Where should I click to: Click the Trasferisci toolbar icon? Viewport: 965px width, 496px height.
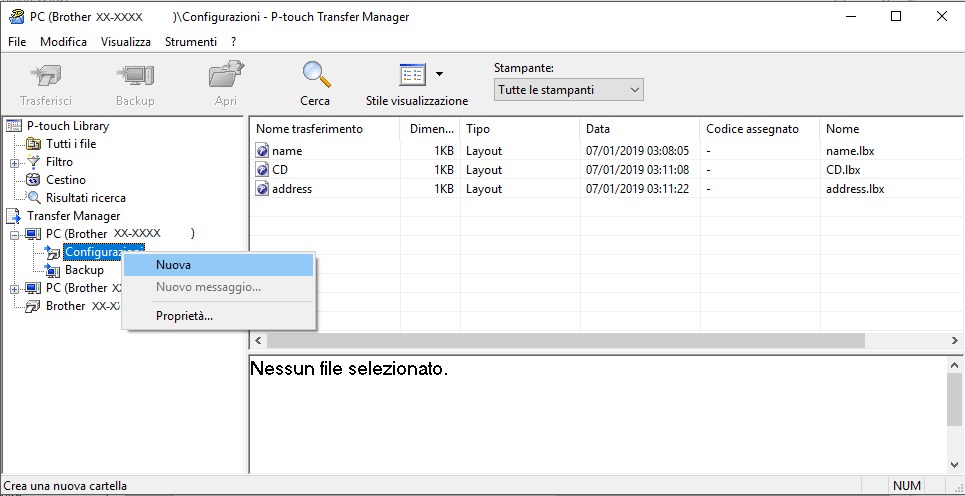pos(46,76)
